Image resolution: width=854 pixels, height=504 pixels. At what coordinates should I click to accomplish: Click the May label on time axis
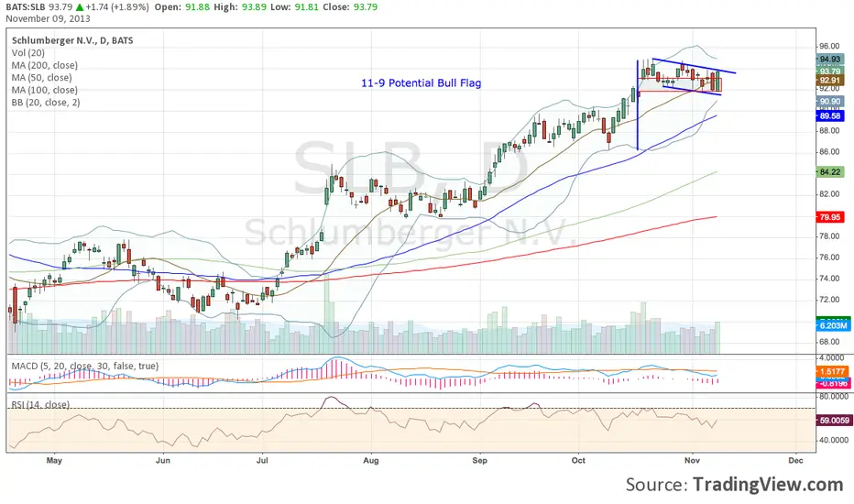pyautogui.click(x=54, y=460)
